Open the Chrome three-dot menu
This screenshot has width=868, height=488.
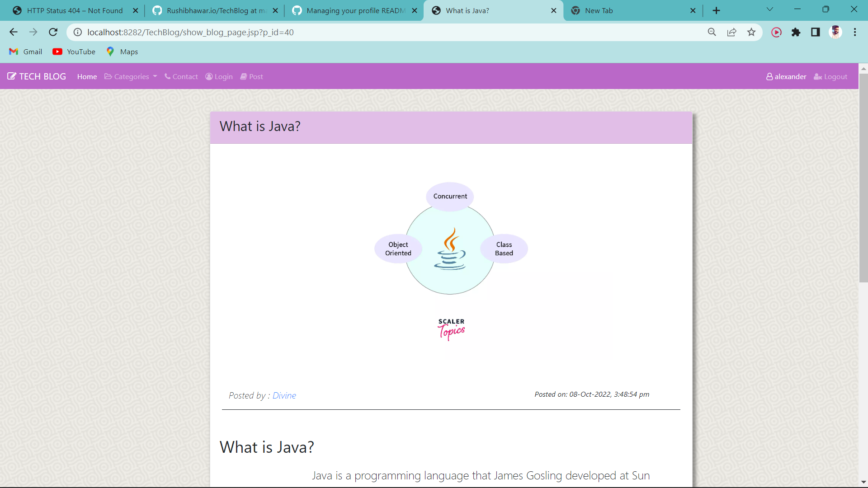[855, 32]
